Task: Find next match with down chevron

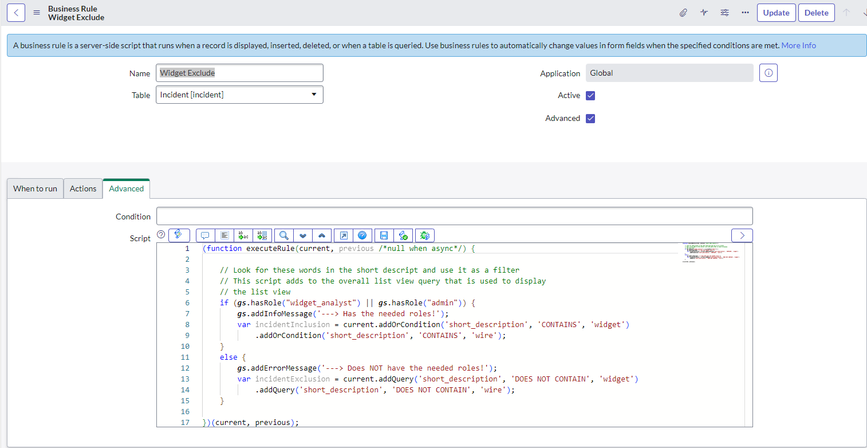Action: click(x=303, y=235)
